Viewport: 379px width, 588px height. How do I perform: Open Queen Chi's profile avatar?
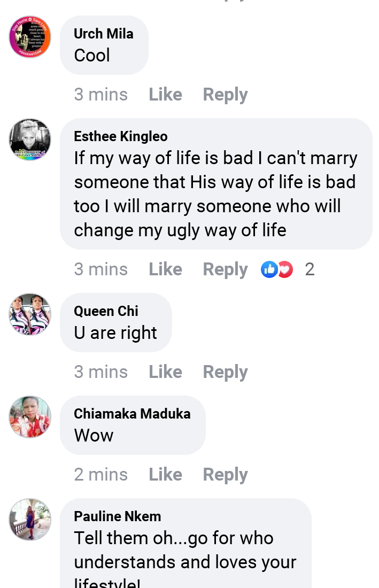point(30,314)
